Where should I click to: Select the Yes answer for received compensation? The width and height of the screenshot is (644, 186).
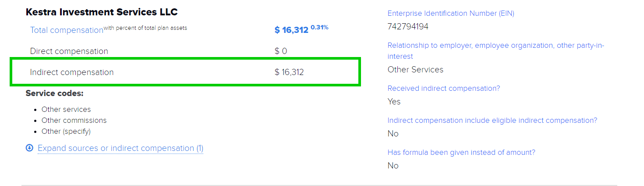394,102
